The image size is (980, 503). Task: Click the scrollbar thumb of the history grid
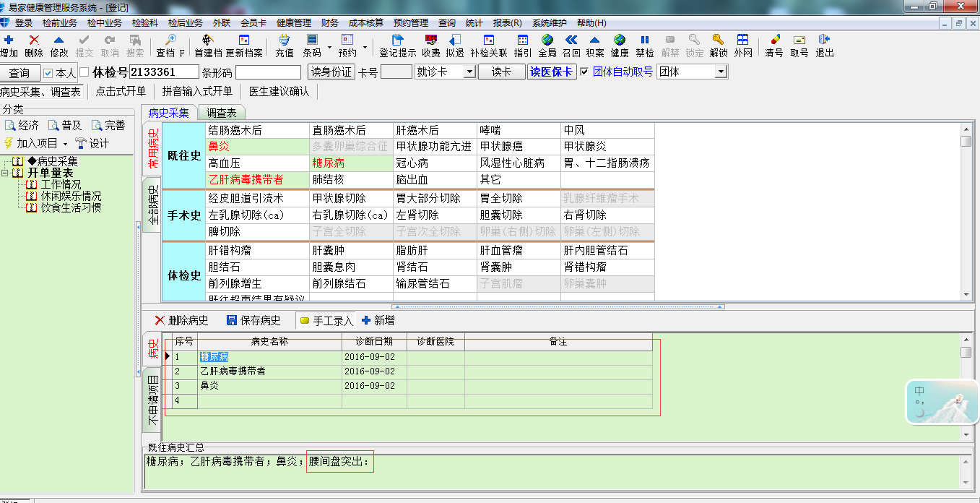[x=966, y=352]
